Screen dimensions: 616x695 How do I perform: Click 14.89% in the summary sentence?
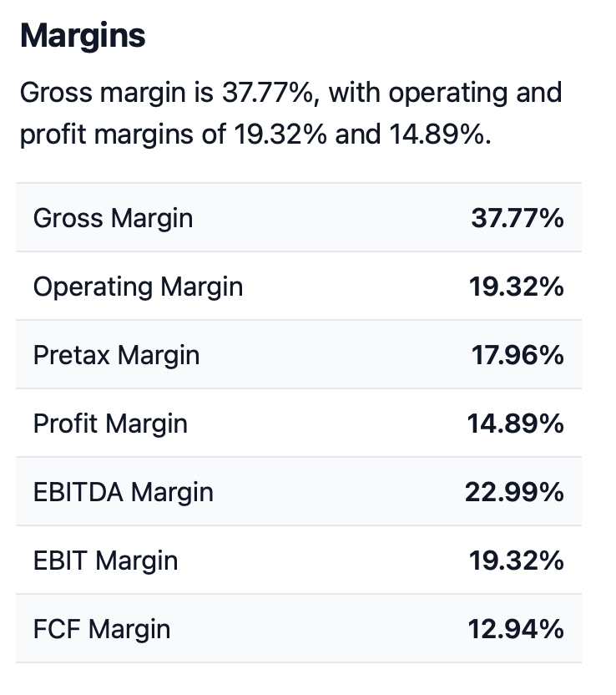click(x=438, y=134)
